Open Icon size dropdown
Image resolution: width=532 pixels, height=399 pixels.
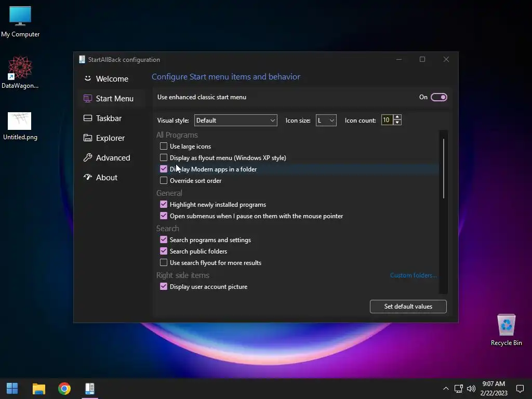click(x=326, y=120)
